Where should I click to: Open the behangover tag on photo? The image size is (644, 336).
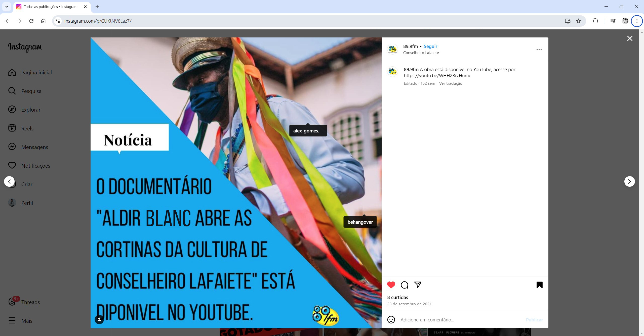point(360,222)
